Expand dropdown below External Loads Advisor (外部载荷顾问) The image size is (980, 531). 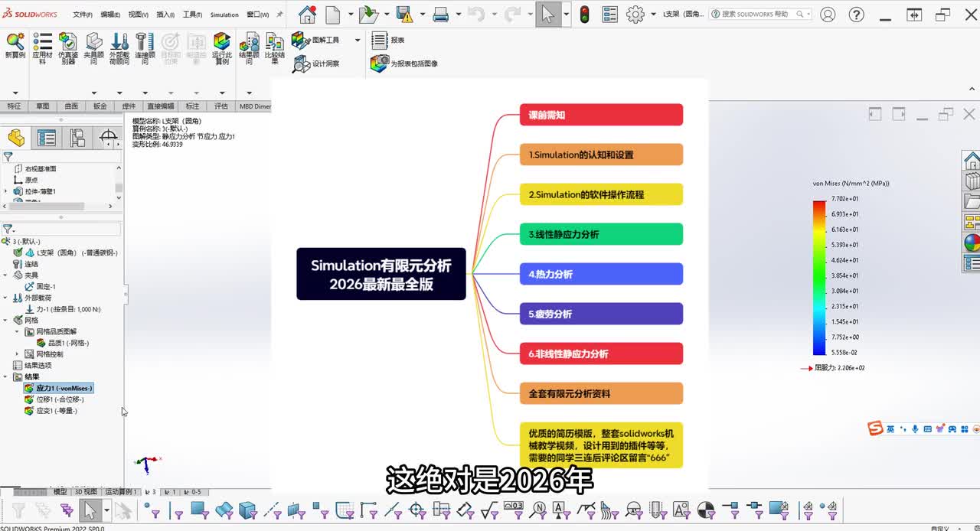click(x=119, y=92)
